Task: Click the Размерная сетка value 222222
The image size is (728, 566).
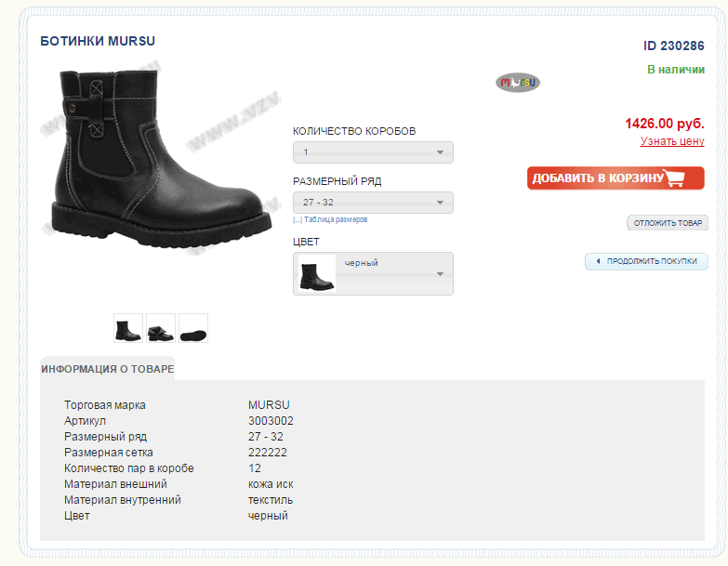Action: click(x=268, y=453)
